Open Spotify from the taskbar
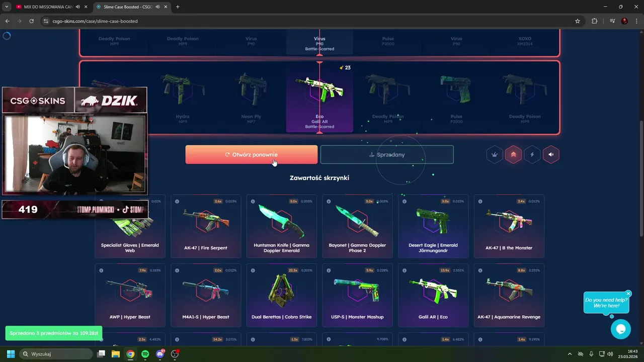The image size is (644, 362). click(145, 354)
